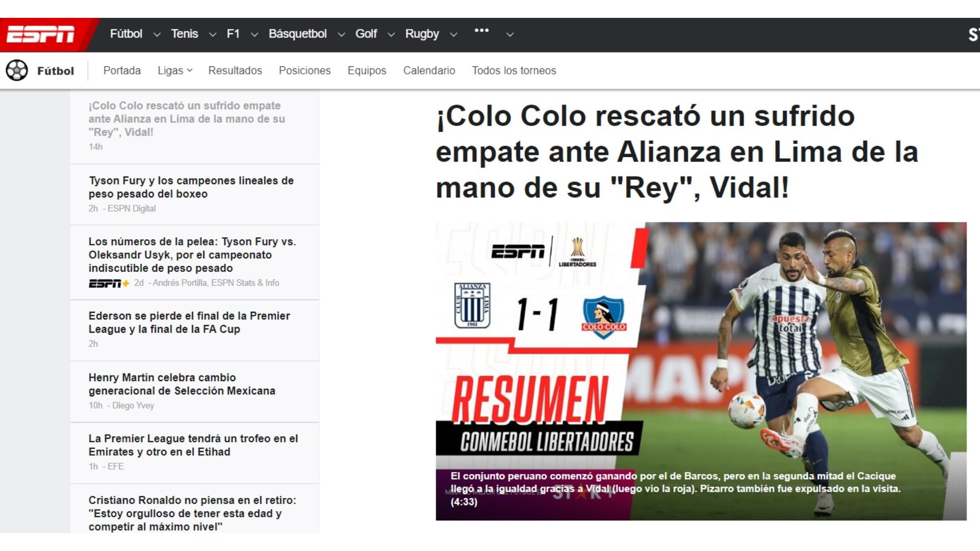Open the three-dots more sports menu
This screenshot has height=551, width=980.
click(481, 31)
